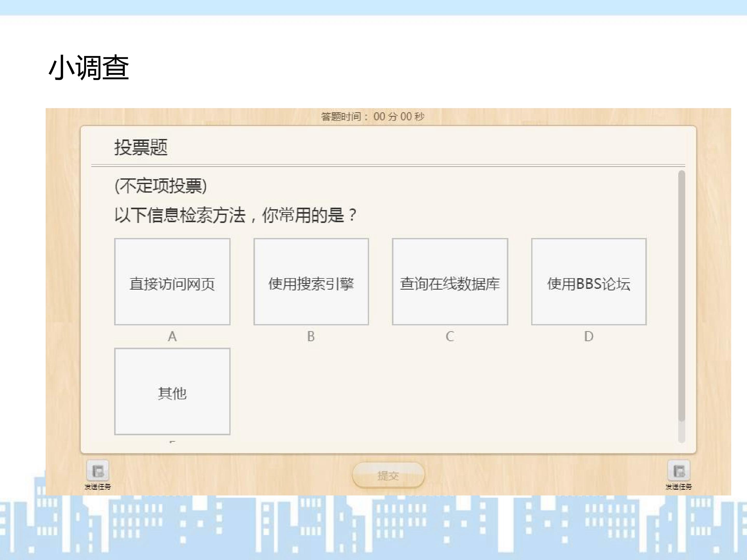The width and height of the screenshot is (747, 560).
Task: Click the vertical scrollbar thumb
Action: point(681,296)
